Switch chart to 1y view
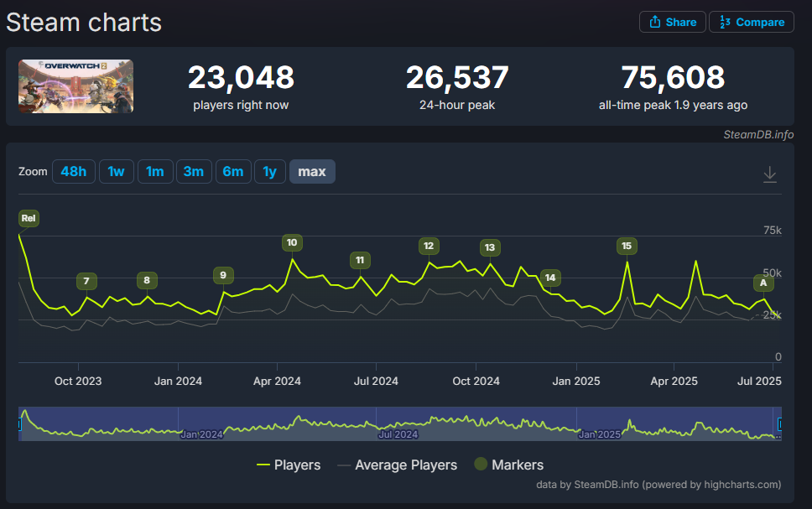The image size is (812, 509). tap(269, 172)
